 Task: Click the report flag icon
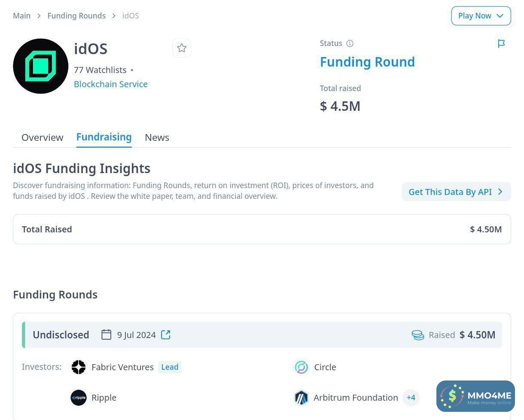[x=501, y=43]
